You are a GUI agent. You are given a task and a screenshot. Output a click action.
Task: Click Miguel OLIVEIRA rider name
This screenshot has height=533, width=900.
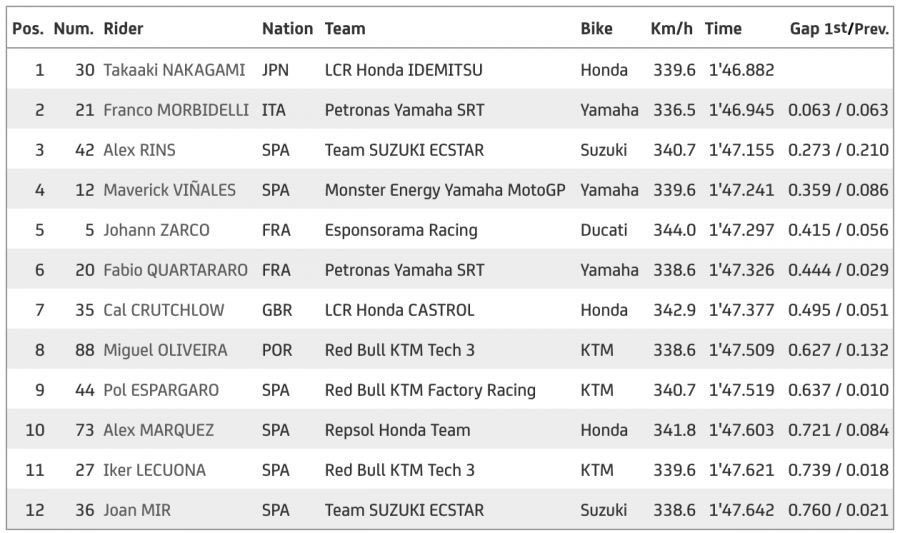point(165,350)
